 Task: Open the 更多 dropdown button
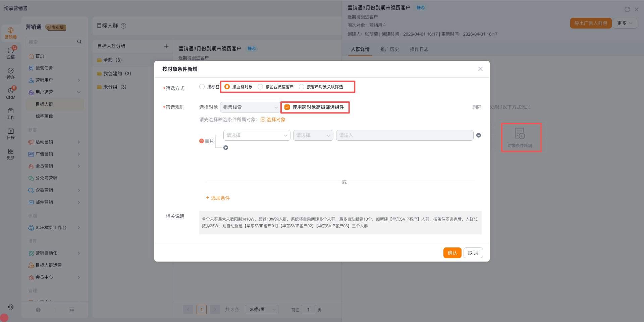click(625, 23)
